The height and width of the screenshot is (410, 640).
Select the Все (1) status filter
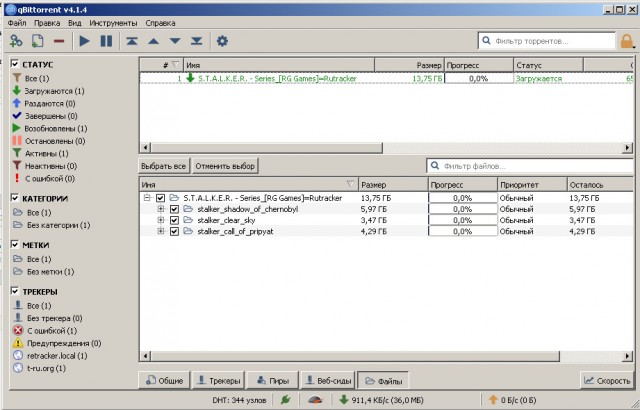tap(31, 78)
